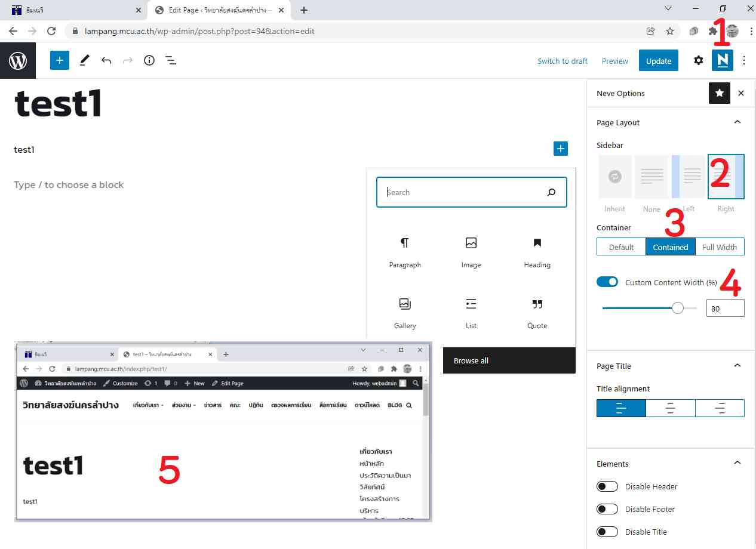This screenshot has height=549, width=756.
Task: Click the WordPress logo icon
Action: 18,60
